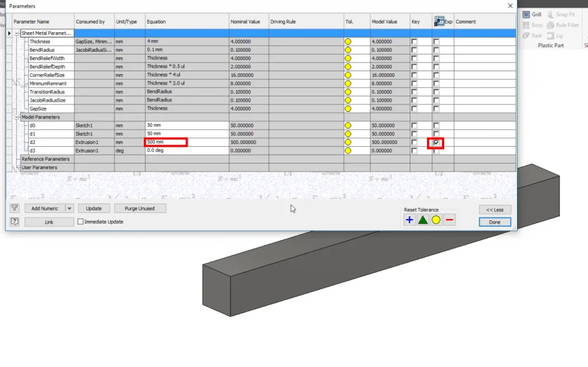Image resolution: width=588 pixels, height=367 pixels.
Task: Select Thickness equation cell 4 mm
Action: tap(187, 42)
